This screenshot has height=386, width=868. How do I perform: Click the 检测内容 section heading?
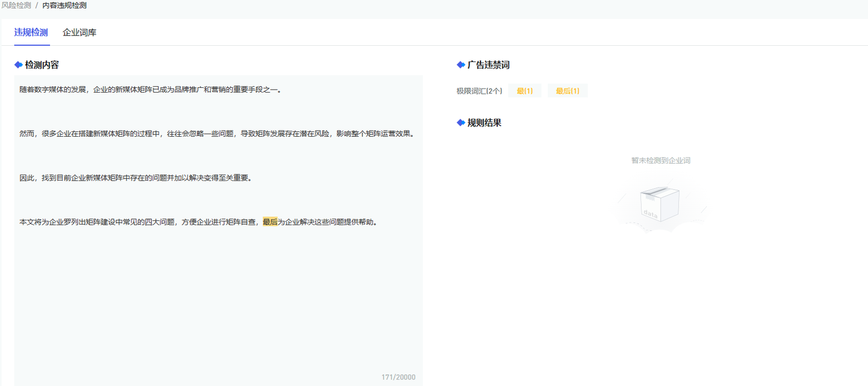point(42,64)
